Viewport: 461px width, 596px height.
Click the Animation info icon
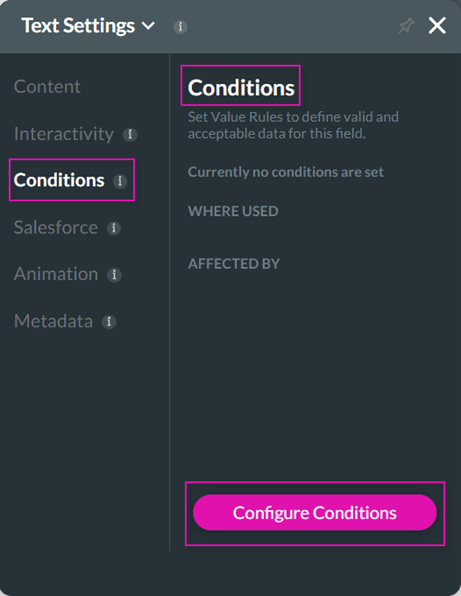click(x=114, y=275)
